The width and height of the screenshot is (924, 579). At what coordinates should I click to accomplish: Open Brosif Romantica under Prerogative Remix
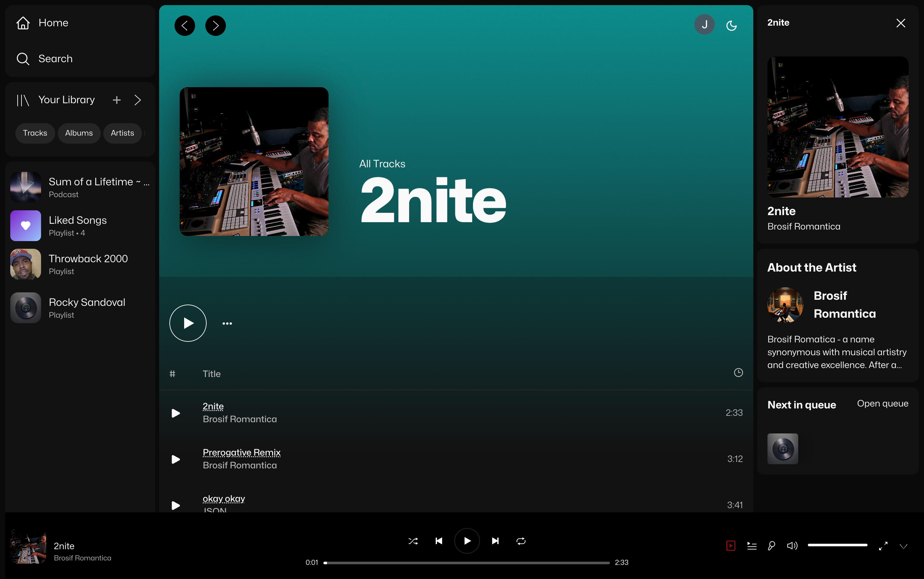(240, 465)
